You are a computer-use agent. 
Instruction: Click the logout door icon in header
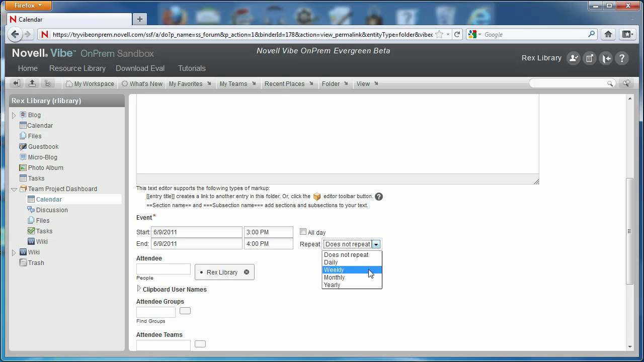(606, 58)
